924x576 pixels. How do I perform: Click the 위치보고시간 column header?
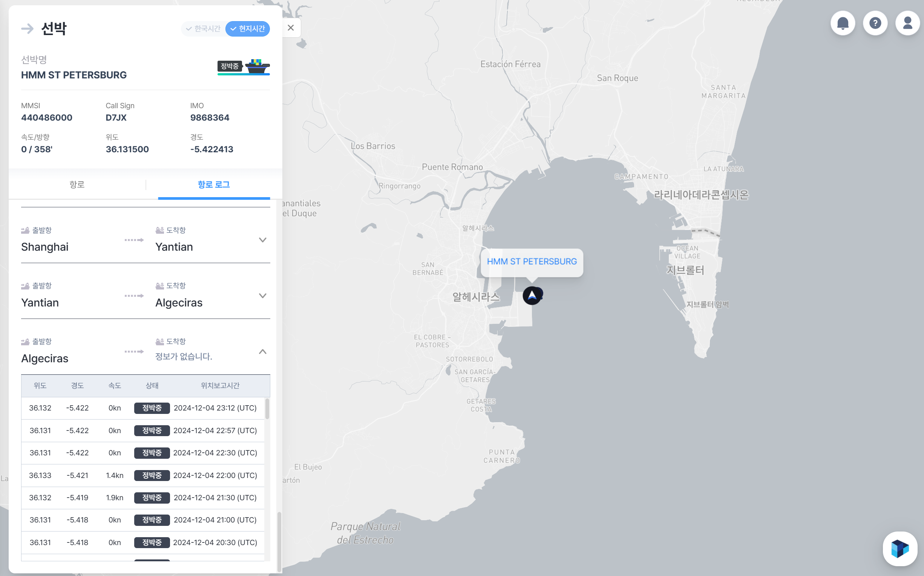(x=220, y=386)
